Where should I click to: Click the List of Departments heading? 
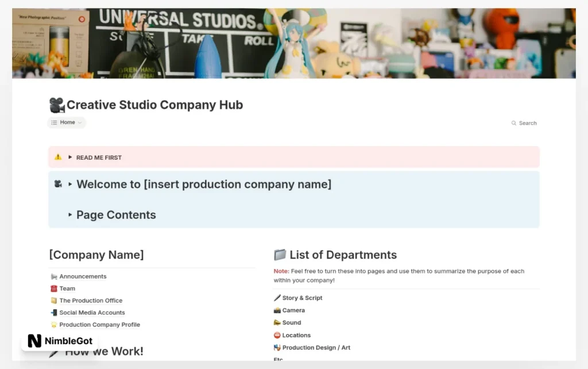tap(343, 255)
